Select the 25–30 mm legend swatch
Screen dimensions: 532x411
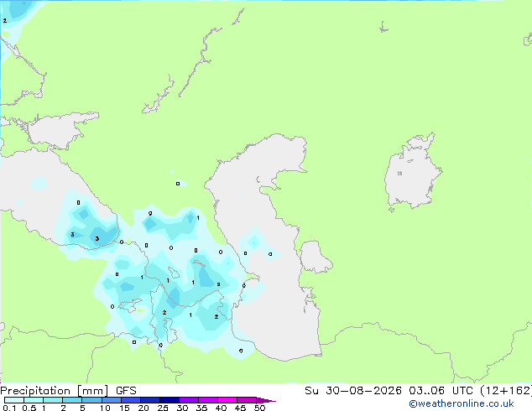169,400
